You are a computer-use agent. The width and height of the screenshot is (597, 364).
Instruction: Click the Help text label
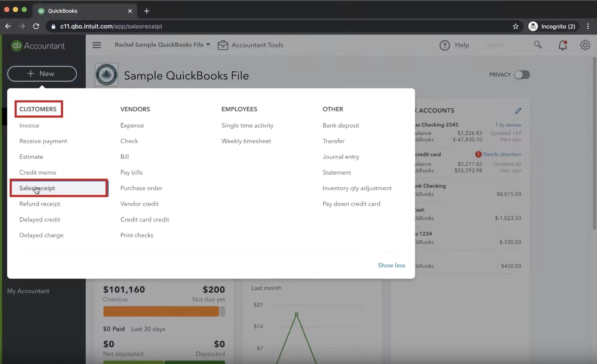click(462, 45)
